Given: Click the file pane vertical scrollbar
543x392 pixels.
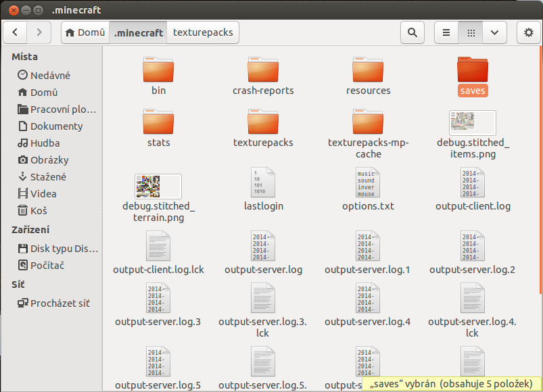Looking at the screenshot, I should coord(540,170).
